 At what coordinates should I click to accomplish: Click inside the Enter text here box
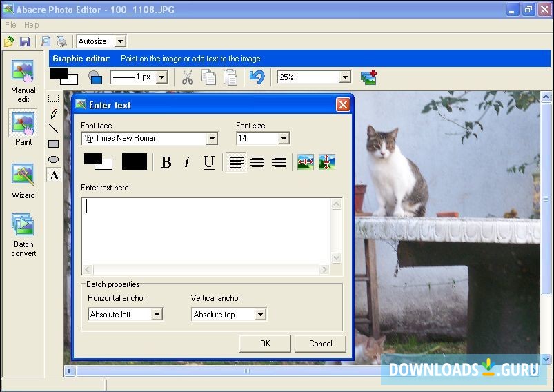click(x=206, y=231)
